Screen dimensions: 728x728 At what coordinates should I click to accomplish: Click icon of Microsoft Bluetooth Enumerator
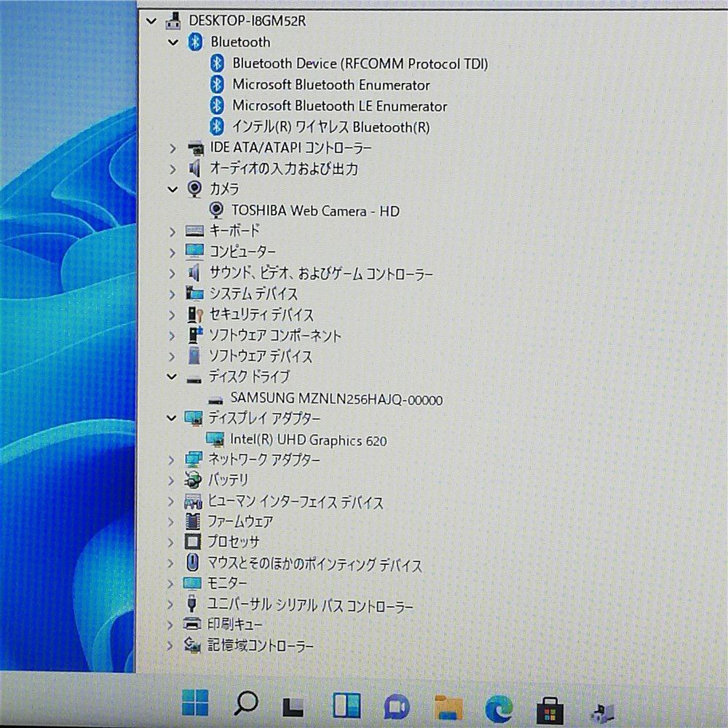[217, 84]
